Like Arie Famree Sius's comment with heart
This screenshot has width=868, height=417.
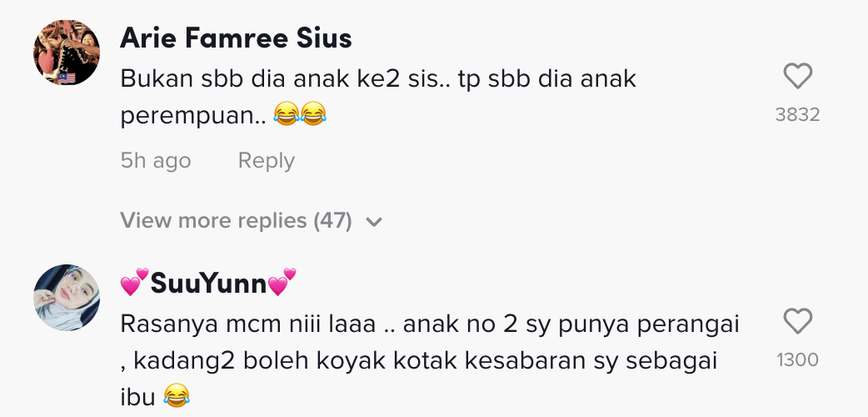click(798, 78)
